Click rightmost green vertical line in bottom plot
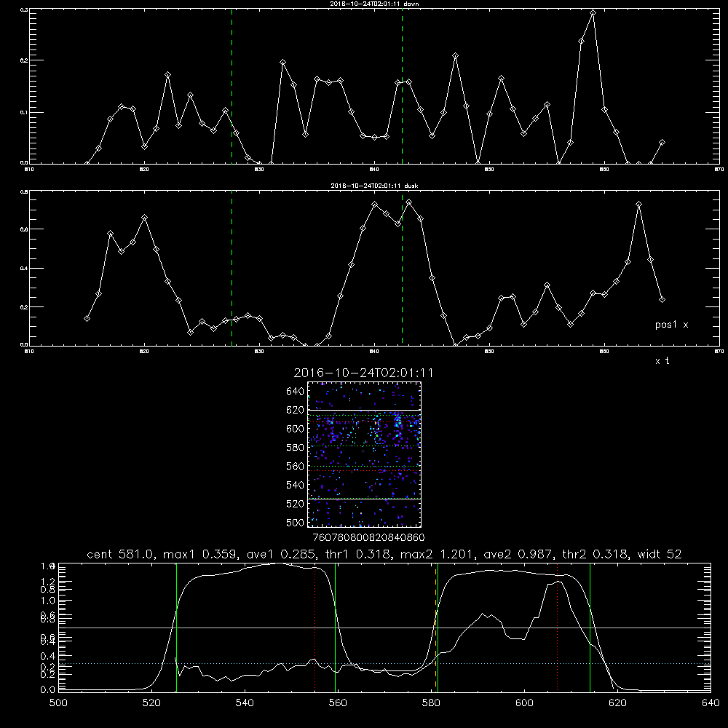Image resolution: width=728 pixels, height=728 pixels. 590,627
